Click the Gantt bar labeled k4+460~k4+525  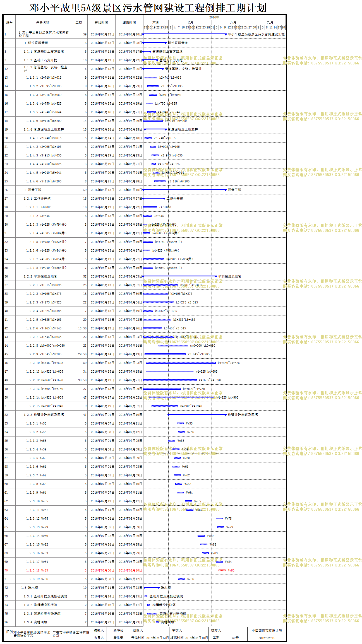point(181,363)
